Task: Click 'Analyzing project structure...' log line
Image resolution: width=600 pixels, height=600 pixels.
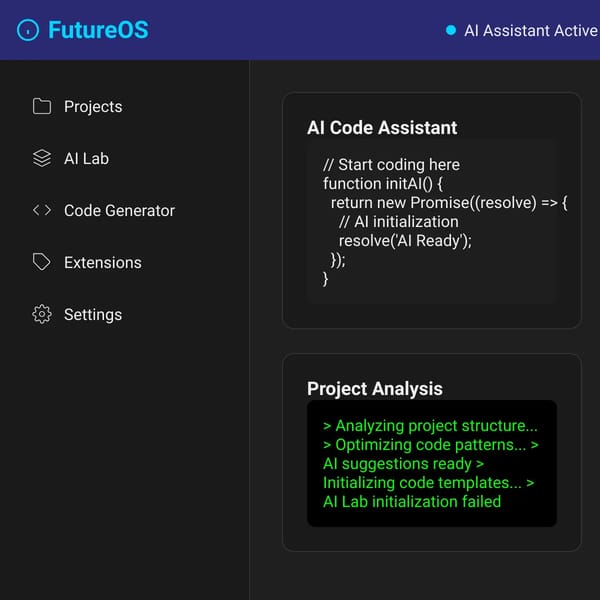Action: click(430, 426)
